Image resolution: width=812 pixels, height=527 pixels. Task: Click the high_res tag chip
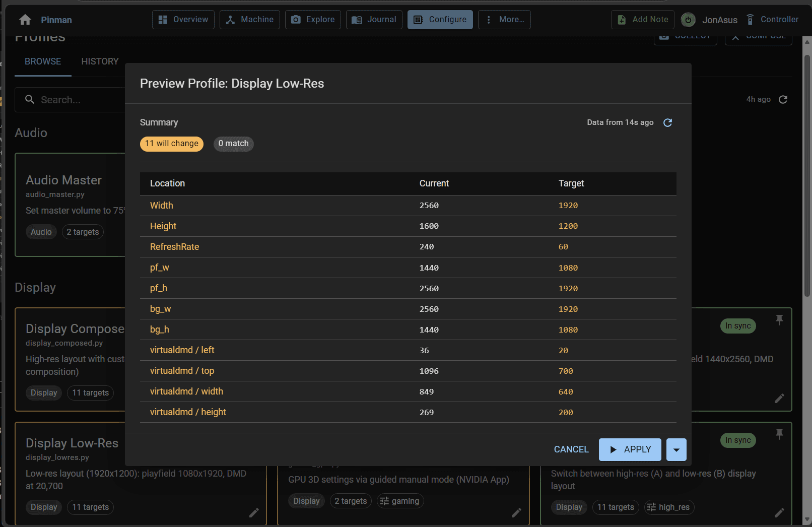(669, 507)
